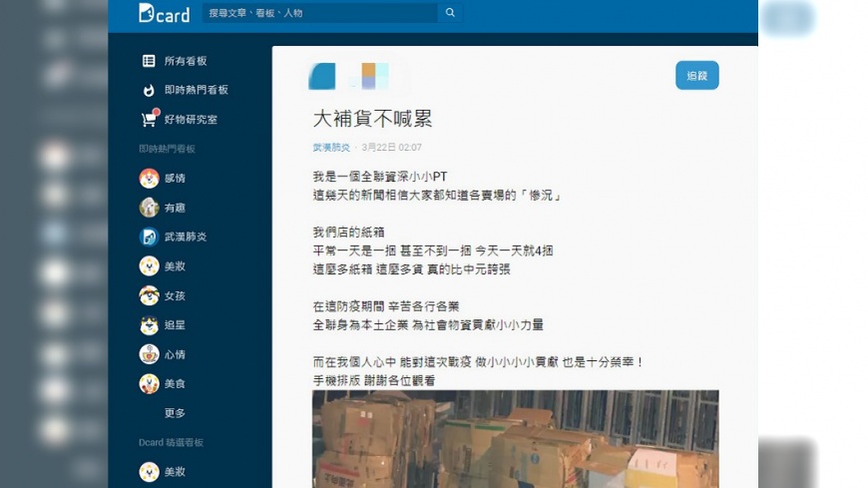Open 即時熱門看板 flame icon

[149, 90]
